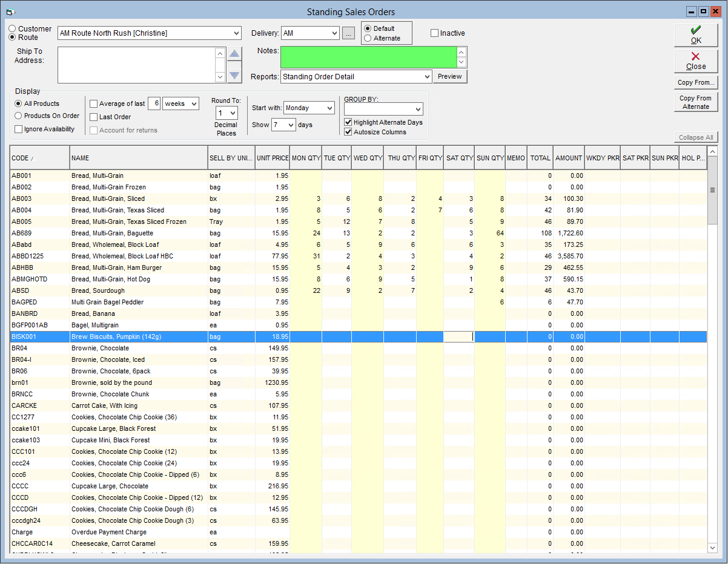
Task: Click the 1,722.60 amount cell
Action: (x=569, y=233)
